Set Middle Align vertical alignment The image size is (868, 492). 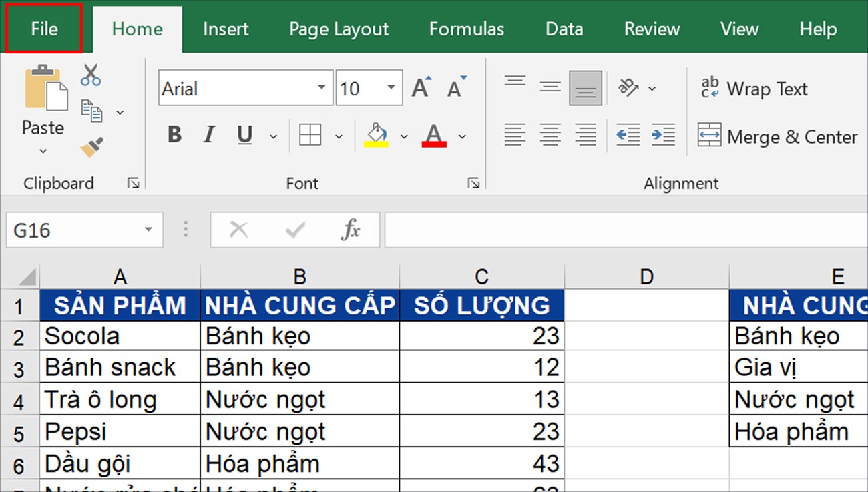(550, 87)
